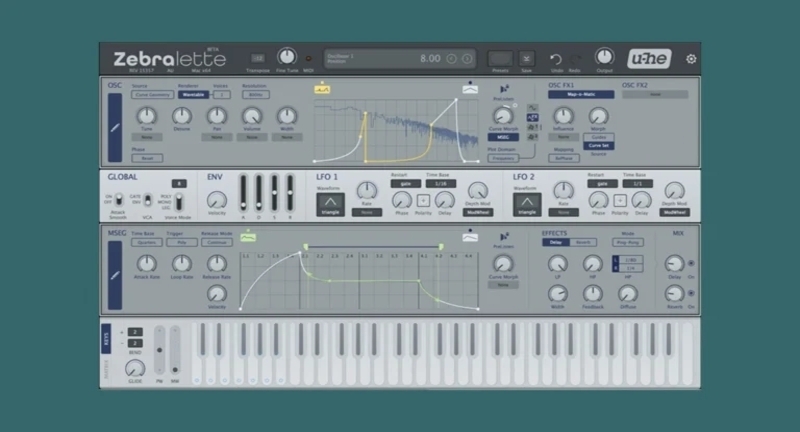Click the Undo arrow icon

click(556, 59)
